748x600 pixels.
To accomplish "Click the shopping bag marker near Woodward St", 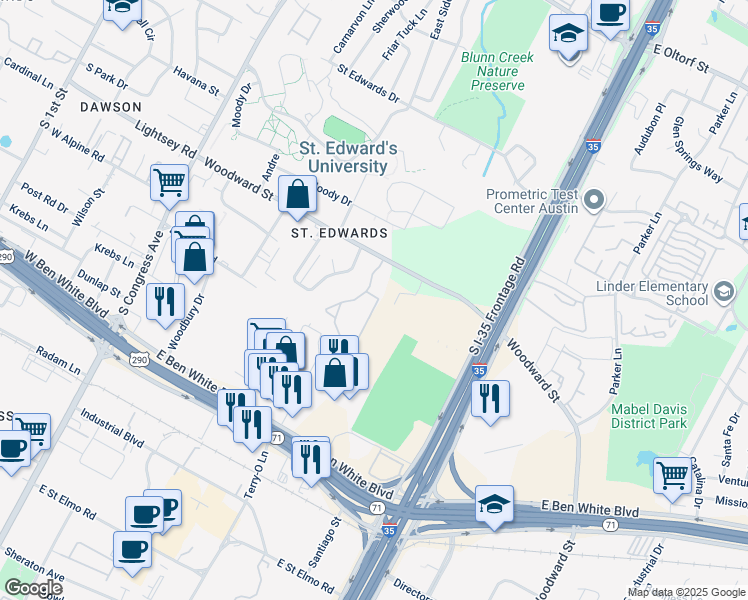I will (297, 197).
